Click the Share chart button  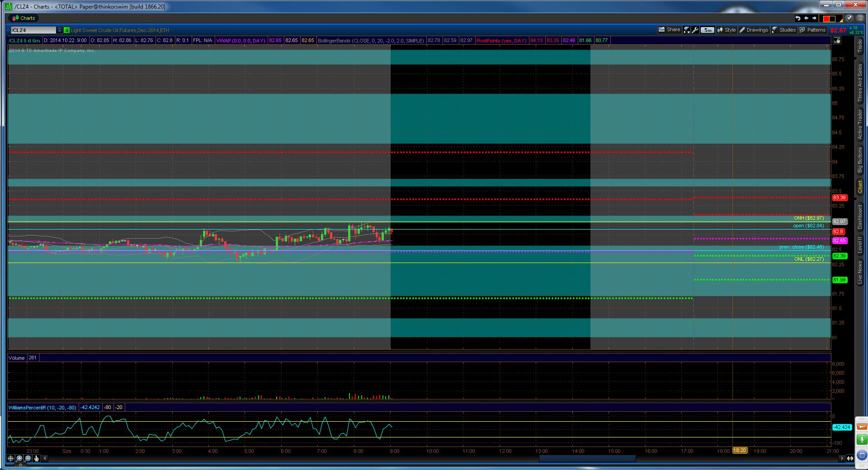click(x=670, y=30)
